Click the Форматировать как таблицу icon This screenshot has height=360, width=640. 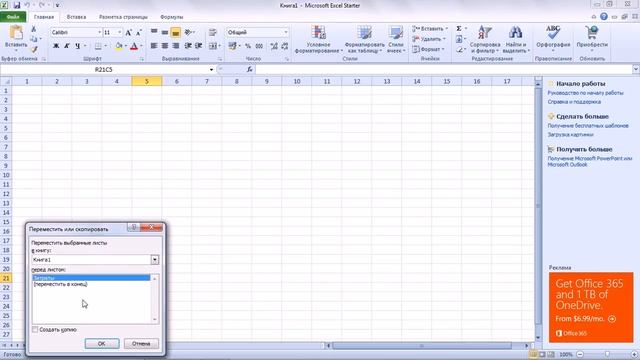(364, 33)
